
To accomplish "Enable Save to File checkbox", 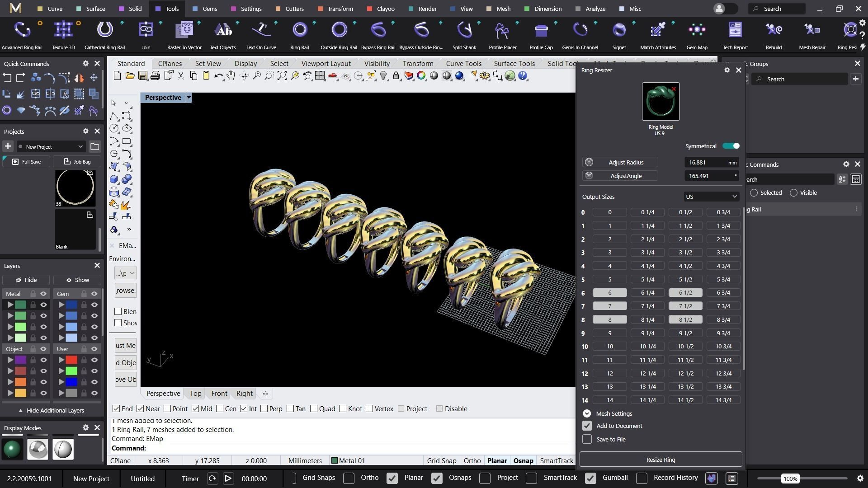I will pos(587,439).
